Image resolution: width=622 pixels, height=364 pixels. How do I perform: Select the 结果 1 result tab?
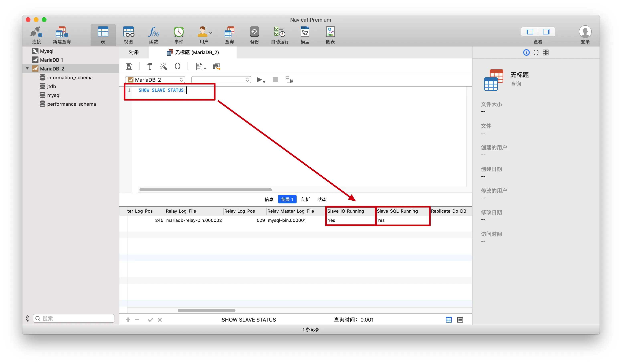click(287, 199)
